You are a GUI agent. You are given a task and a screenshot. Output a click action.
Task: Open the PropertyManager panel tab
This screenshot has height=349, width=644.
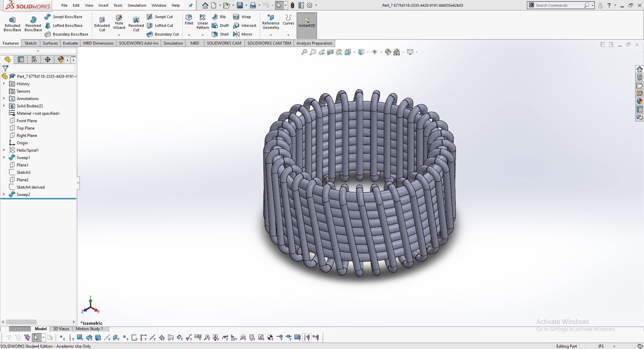pos(21,59)
